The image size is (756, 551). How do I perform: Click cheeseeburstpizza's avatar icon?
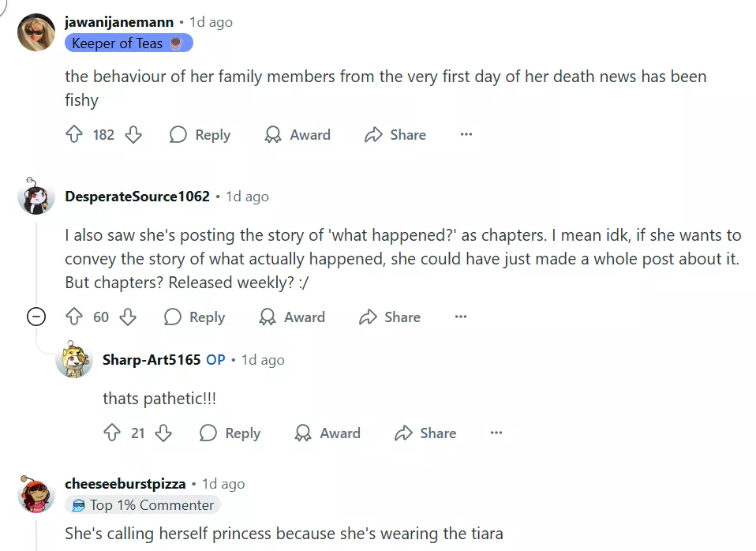(x=36, y=494)
